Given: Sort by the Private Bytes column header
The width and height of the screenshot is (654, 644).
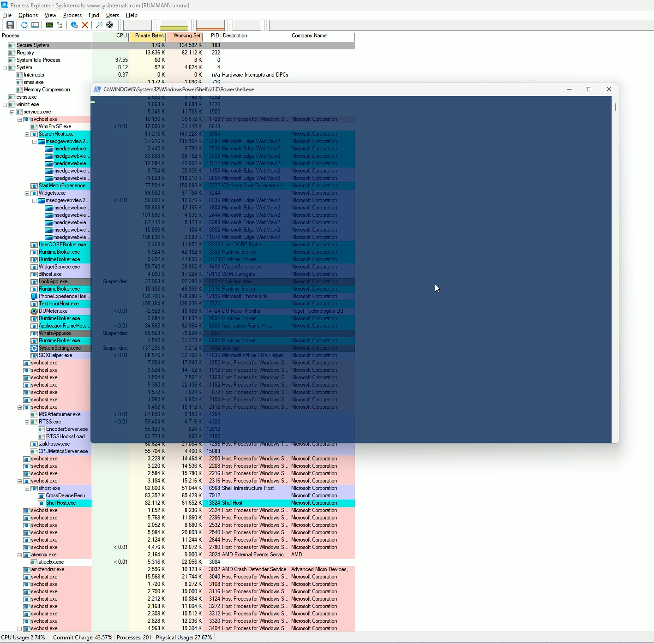Looking at the screenshot, I should 148,36.
